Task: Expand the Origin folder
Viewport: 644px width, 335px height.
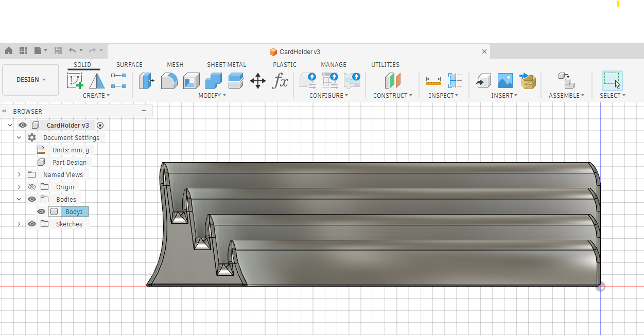Action: pos(19,187)
